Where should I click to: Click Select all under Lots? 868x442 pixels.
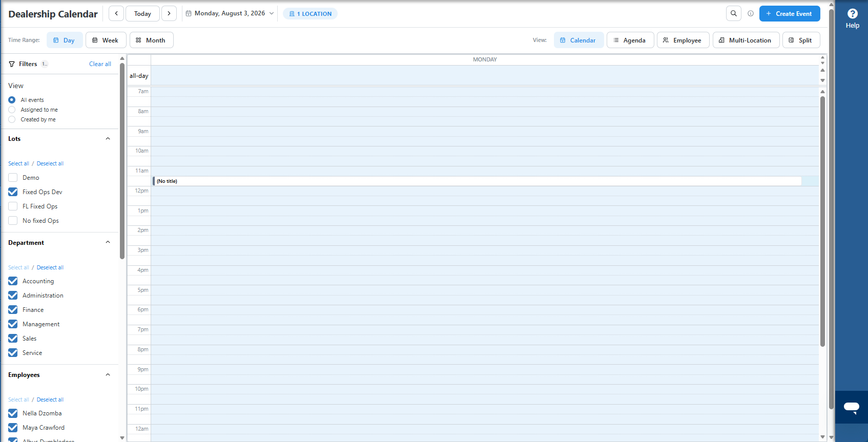(x=18, y=163)
